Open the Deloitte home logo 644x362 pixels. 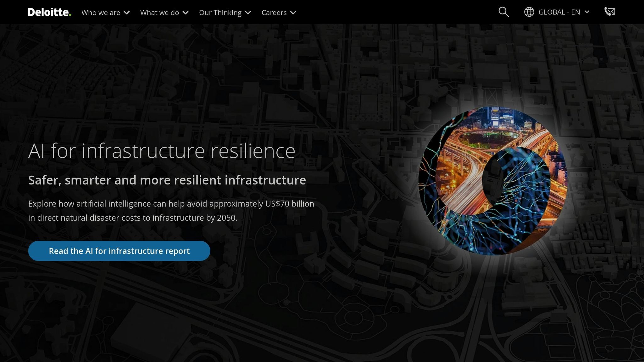coord(49,12)
